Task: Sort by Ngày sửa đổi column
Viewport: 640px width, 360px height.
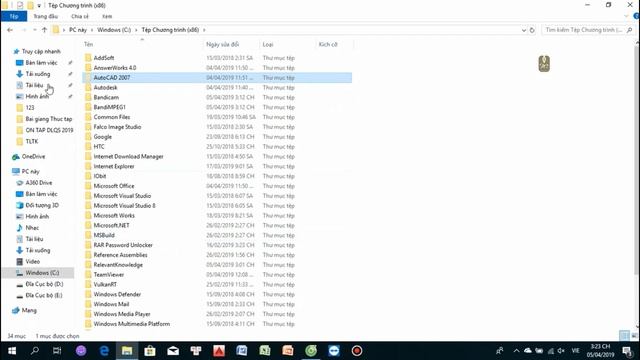Action: point(231,44)
